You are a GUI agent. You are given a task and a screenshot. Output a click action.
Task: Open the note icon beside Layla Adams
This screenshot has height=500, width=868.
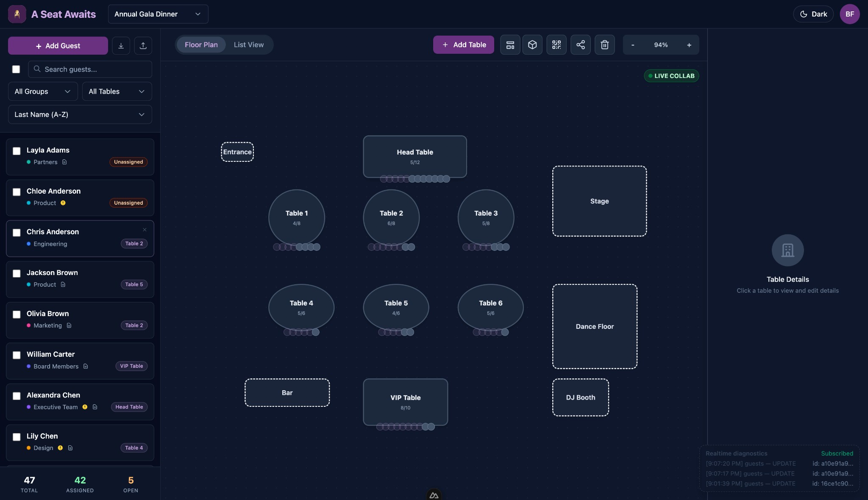coord(65,162)
